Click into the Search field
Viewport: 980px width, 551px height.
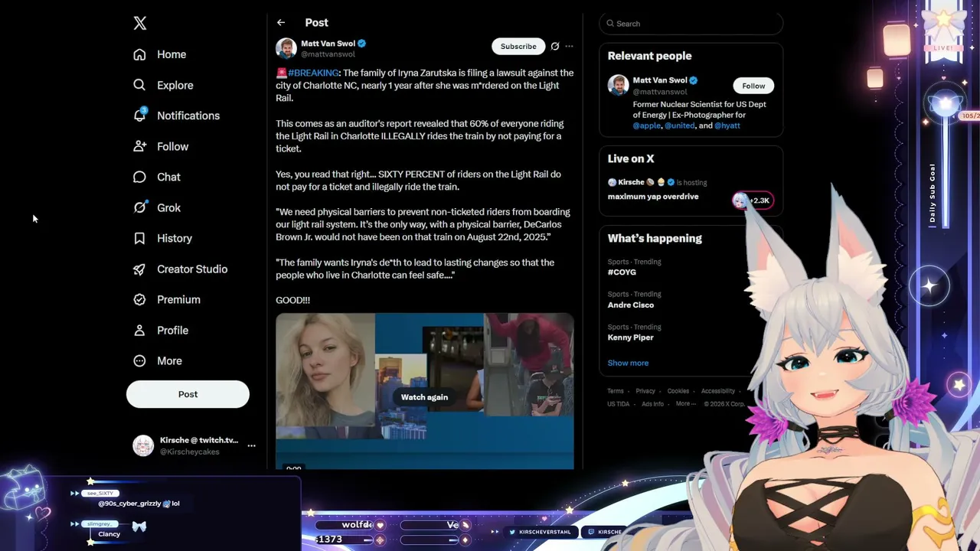pos(691,24)
